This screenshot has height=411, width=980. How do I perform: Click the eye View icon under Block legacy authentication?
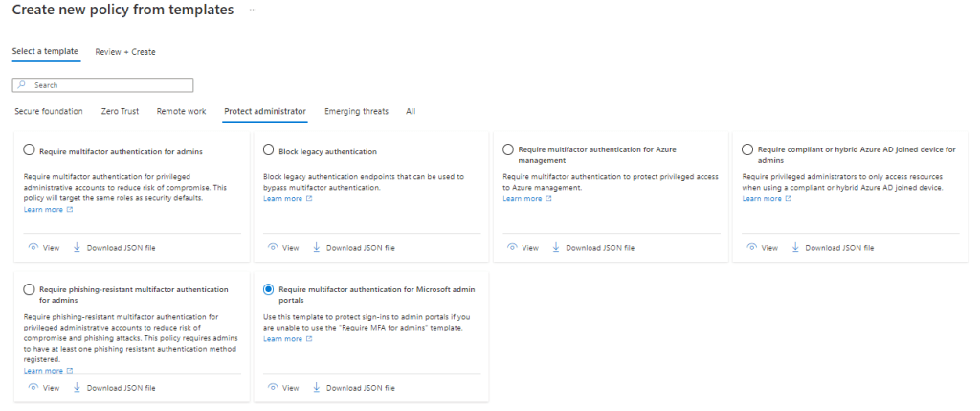pyautogui.click(x=273, y=248)
